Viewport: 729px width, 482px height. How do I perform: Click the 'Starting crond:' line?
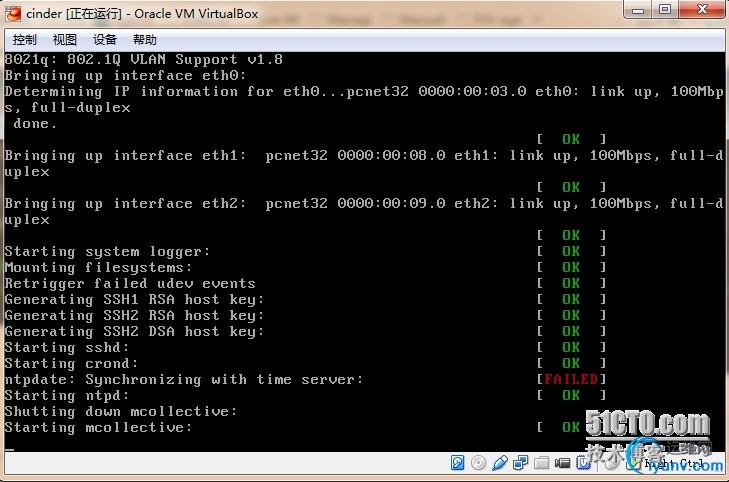[71, 363]
